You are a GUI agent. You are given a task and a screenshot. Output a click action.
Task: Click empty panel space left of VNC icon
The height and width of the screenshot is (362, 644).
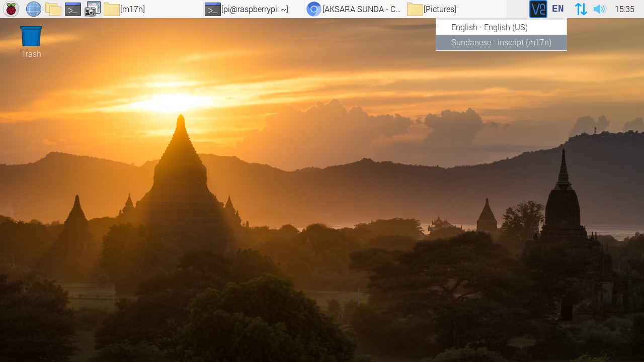point(517,9)
